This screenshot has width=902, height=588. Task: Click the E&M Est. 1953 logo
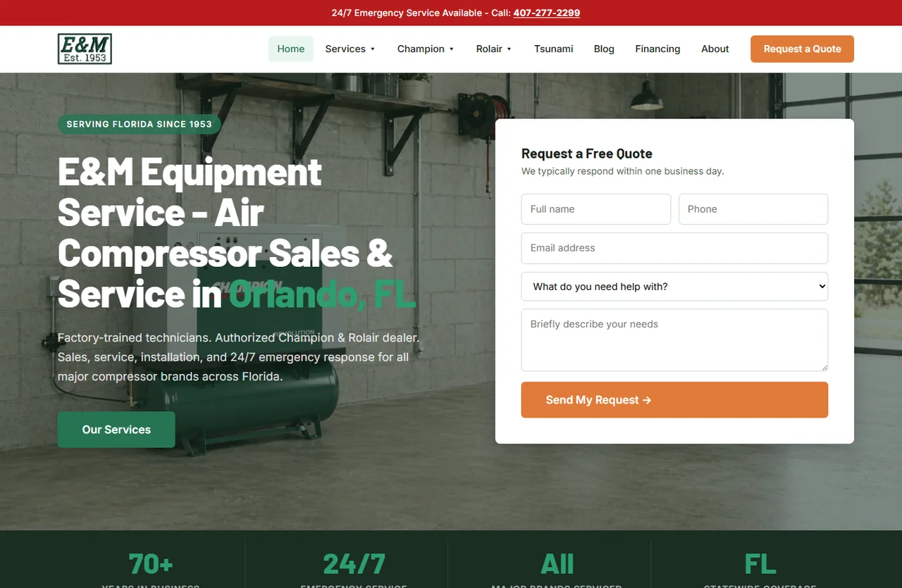coord(85,49)
